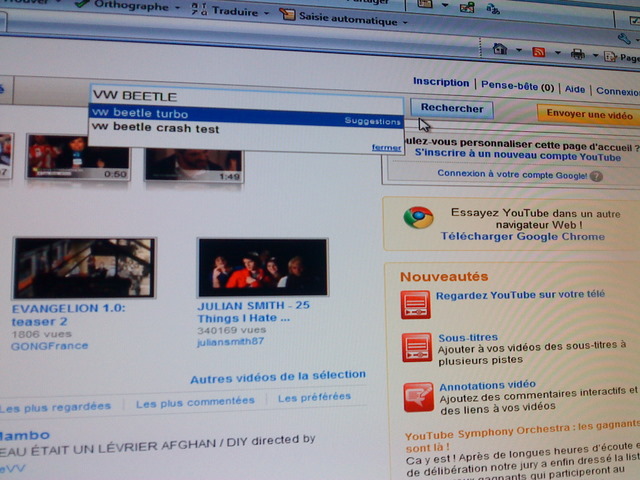This screenshot has height=480, width=640.
Task: Click the 'Envoyer une vidéo' upload button
Action: pyautogui.click(x=589, y=114)
